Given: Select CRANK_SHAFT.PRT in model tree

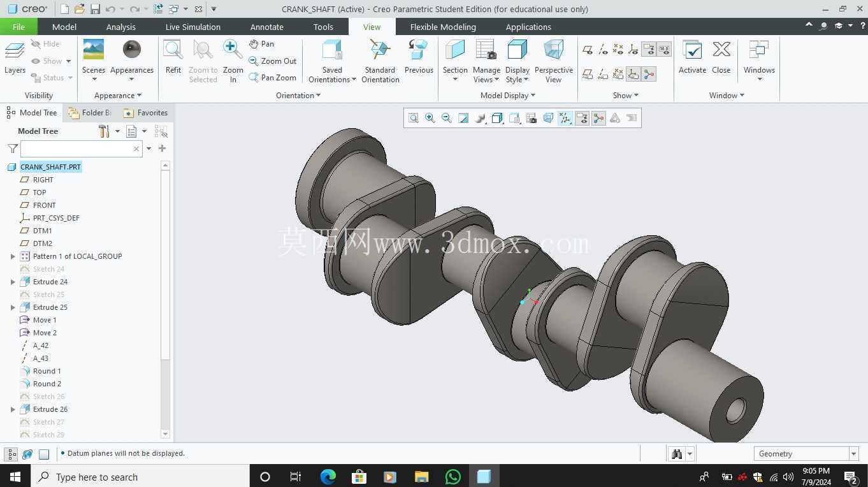Looking at the screenshot, I should tap(50, 167).
